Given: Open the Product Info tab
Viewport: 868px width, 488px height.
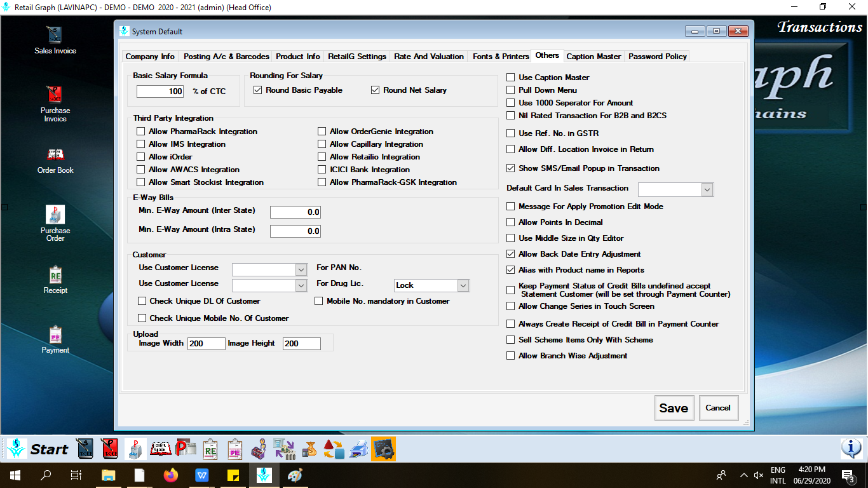Looking at the screenshot, I should pyautogui.click(x=298, y=57).
